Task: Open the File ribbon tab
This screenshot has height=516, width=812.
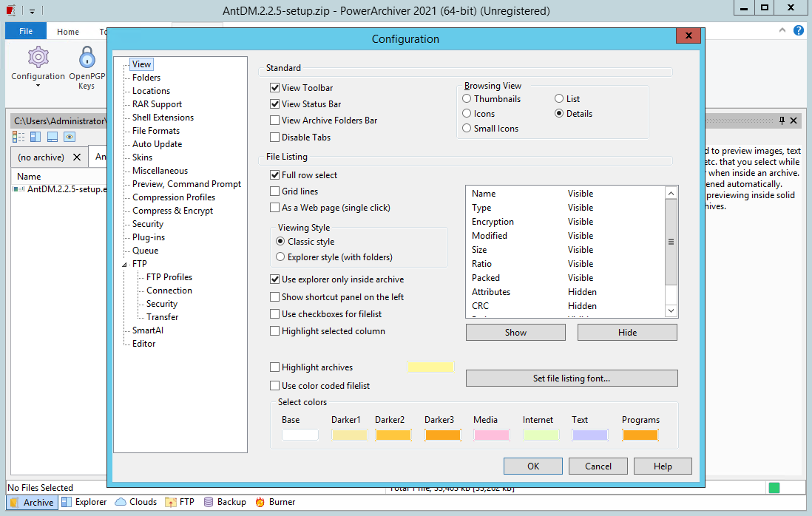Action: point(26,31)
